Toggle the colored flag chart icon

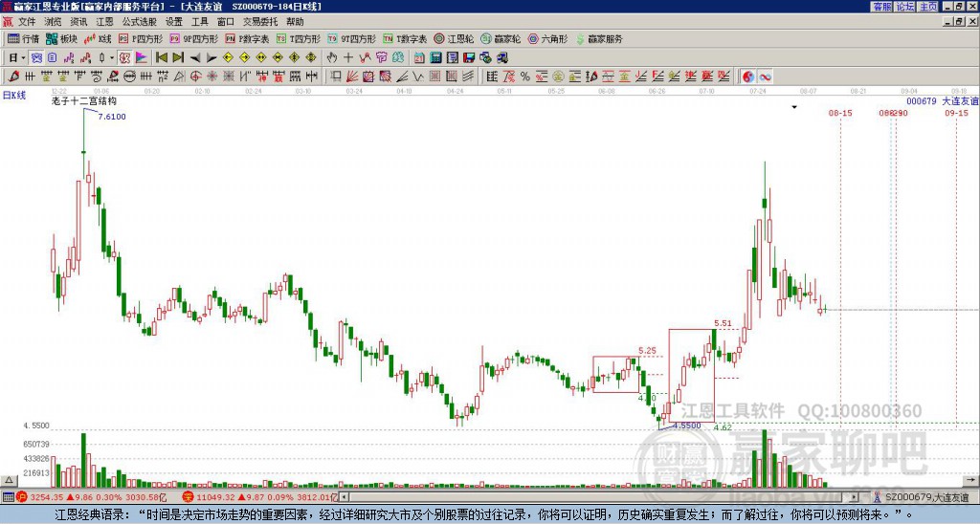pyautogui.click(x=142, y=58)
